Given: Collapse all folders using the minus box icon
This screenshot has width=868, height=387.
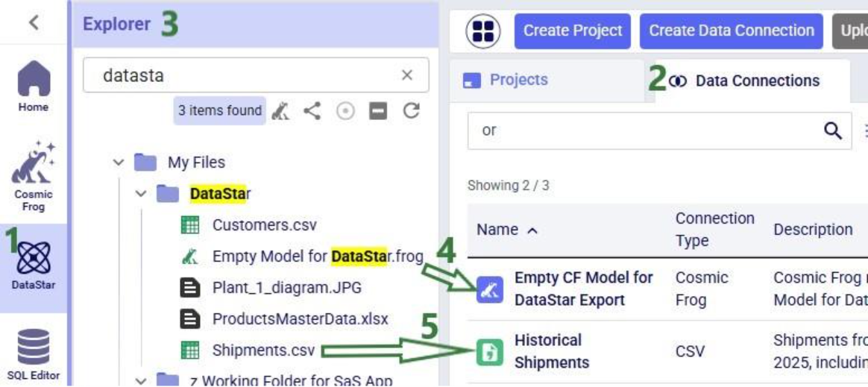Looking at the screenshot, I should tap(378, 111).
